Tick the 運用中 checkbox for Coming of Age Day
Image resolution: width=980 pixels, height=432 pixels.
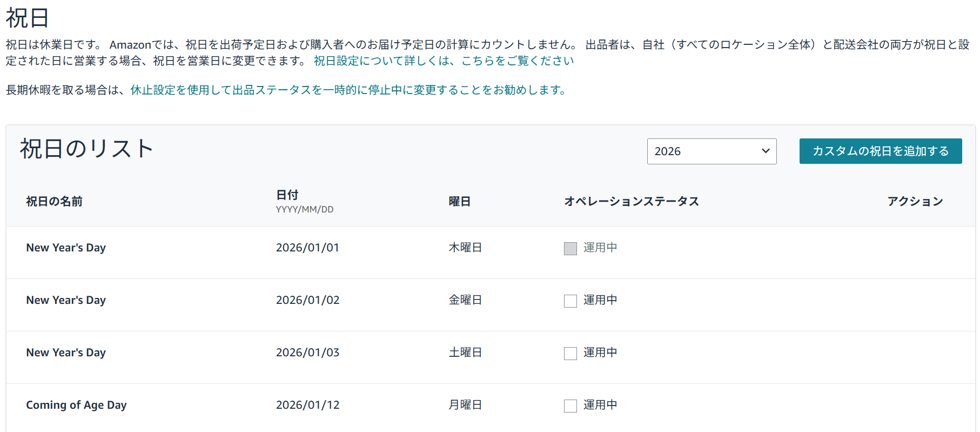click(x=570, y=406)
